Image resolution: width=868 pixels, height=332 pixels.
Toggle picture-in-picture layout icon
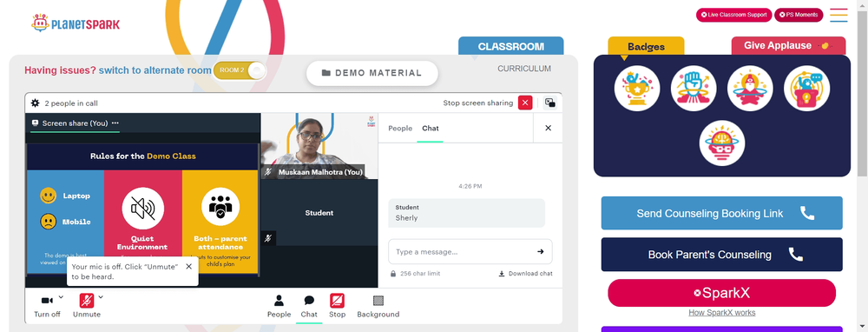click(x=549, y=103)
